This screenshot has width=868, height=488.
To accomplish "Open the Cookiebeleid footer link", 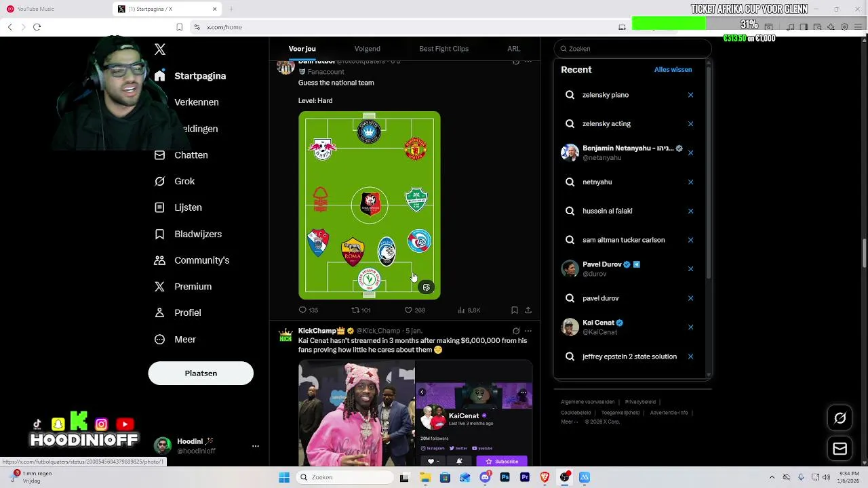I will 576,412.
